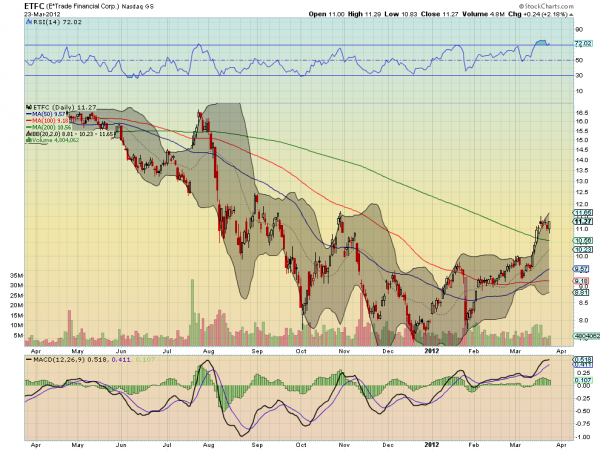Click the -0.50 level on MACD axis

coord(583,411)
